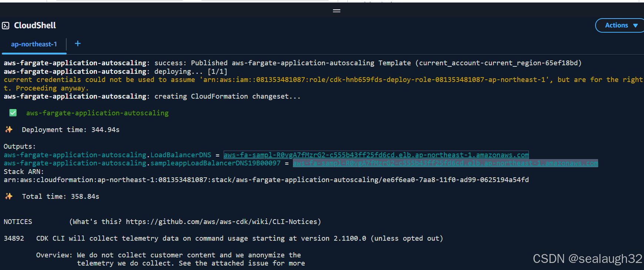Open the LoadBalancerDNS output link

click(376, 155)
